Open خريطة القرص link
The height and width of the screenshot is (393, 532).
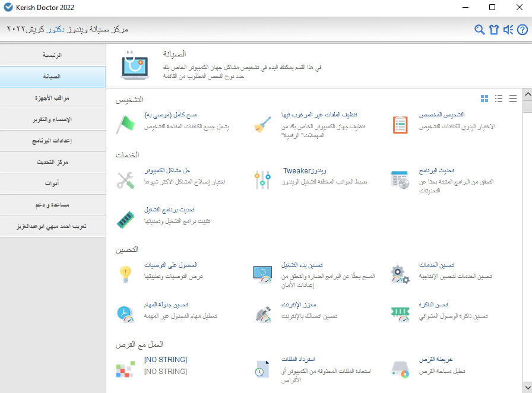[x=436, y=359]
